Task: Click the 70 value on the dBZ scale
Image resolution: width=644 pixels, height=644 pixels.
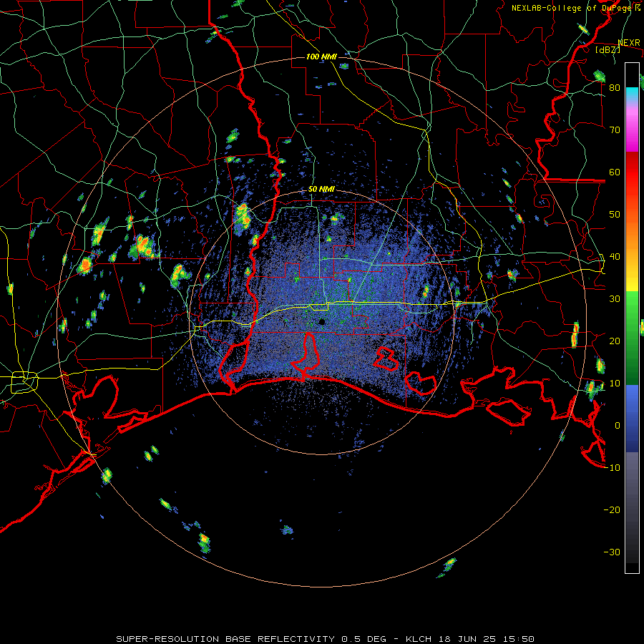Action: click(615, 130)
